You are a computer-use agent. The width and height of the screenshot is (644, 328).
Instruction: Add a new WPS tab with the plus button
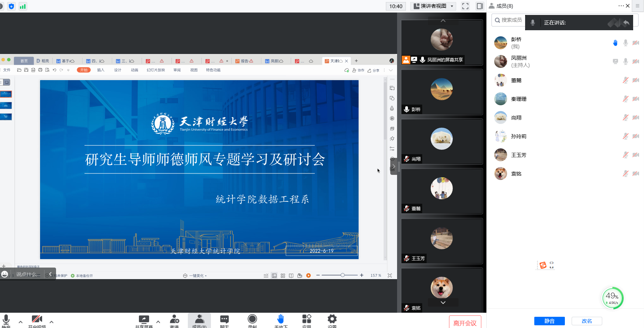click(356, 61)
